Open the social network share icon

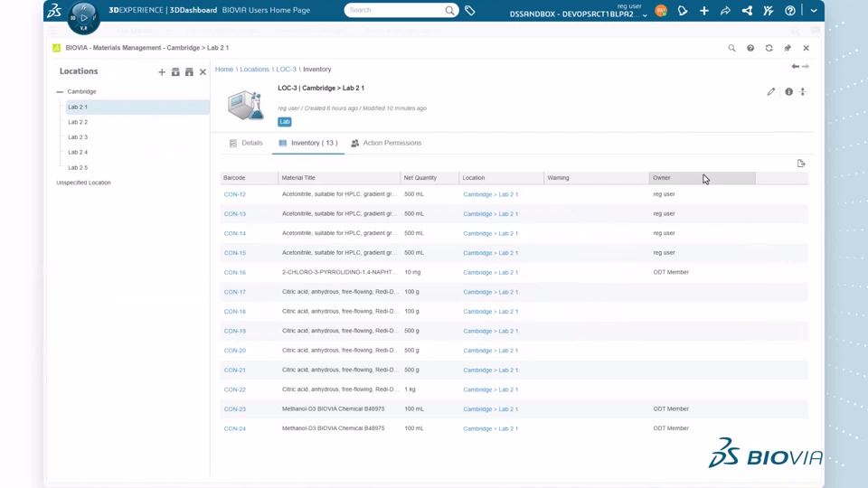[x=747, y=11]
